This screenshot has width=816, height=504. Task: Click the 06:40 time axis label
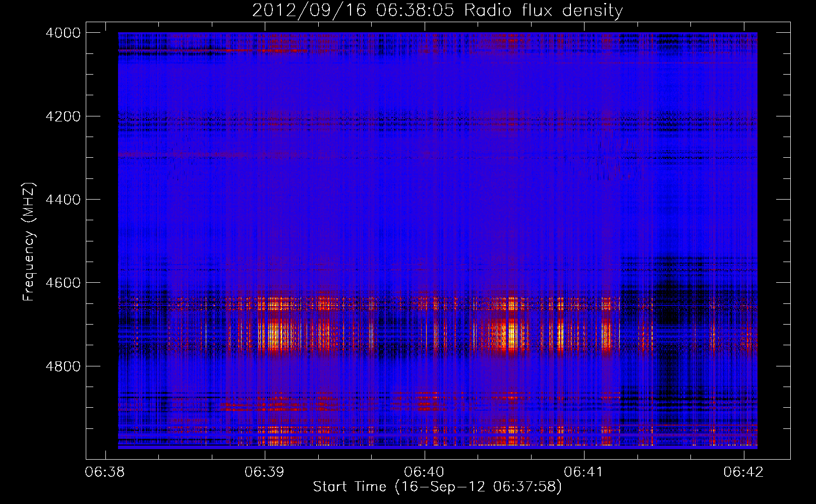(x=424, y=472)
